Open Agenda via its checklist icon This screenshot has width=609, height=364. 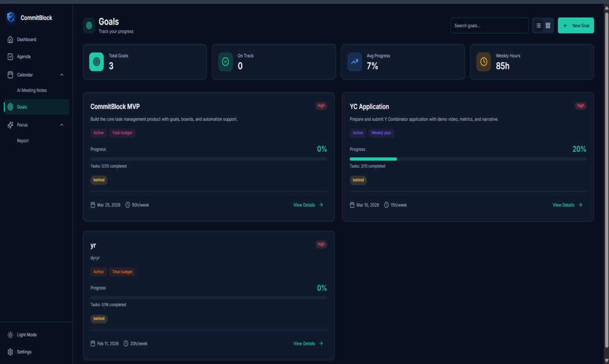tap(10, 57)
